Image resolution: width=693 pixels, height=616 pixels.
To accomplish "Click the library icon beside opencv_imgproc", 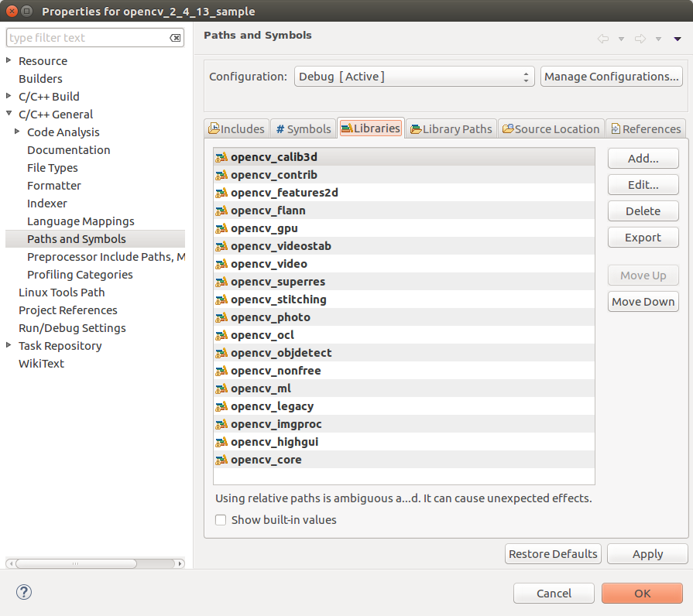I will pyautogui.click(x=221, y=424).
